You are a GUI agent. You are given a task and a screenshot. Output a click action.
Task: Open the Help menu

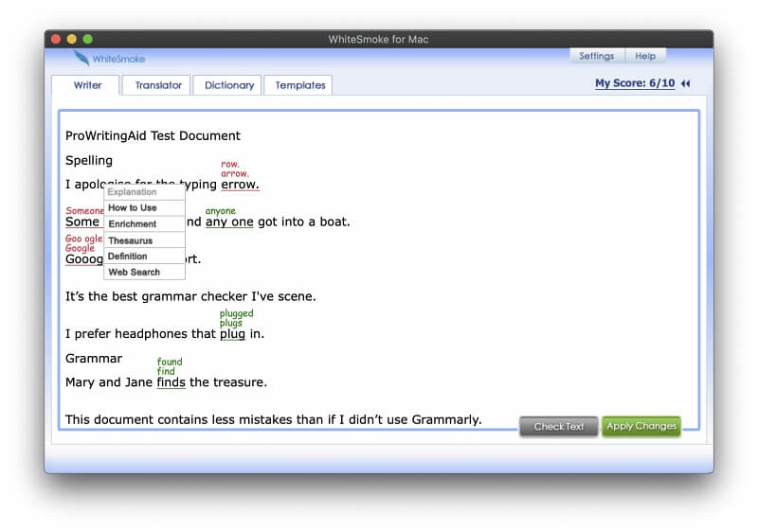645,56
